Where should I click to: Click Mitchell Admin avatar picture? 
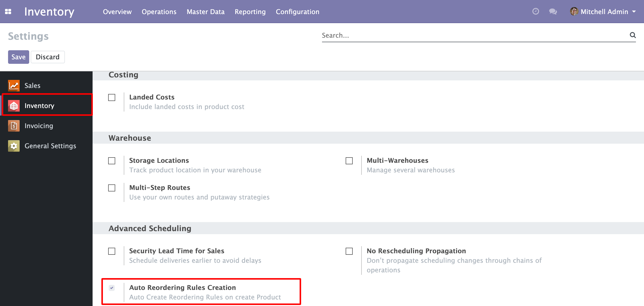click(x=574, y=12)
